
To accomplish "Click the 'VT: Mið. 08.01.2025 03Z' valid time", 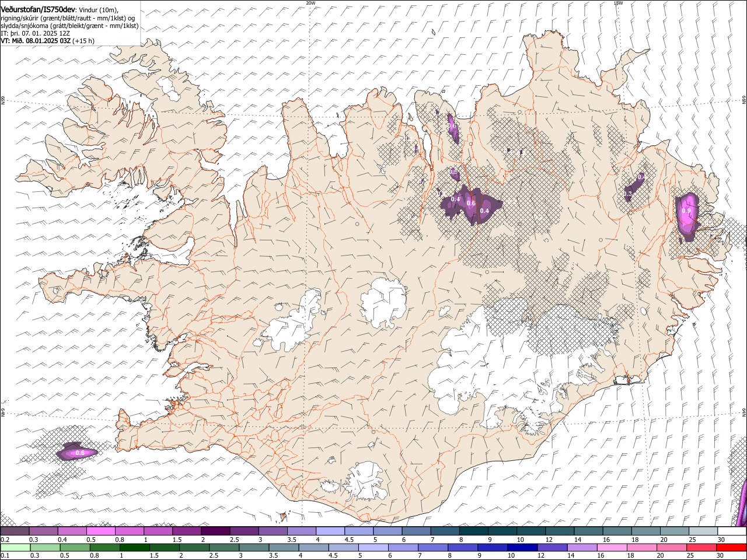I will [x=36, y=41].
